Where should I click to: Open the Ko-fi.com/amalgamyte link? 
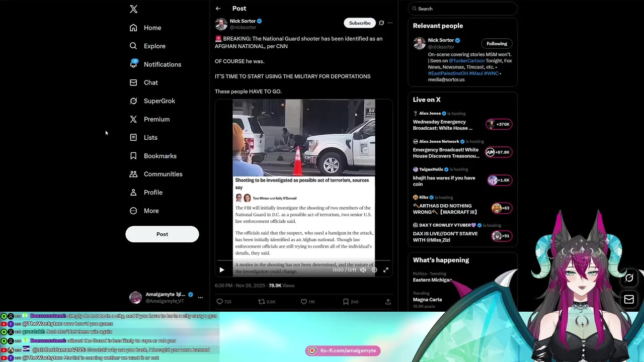(343, 350)
